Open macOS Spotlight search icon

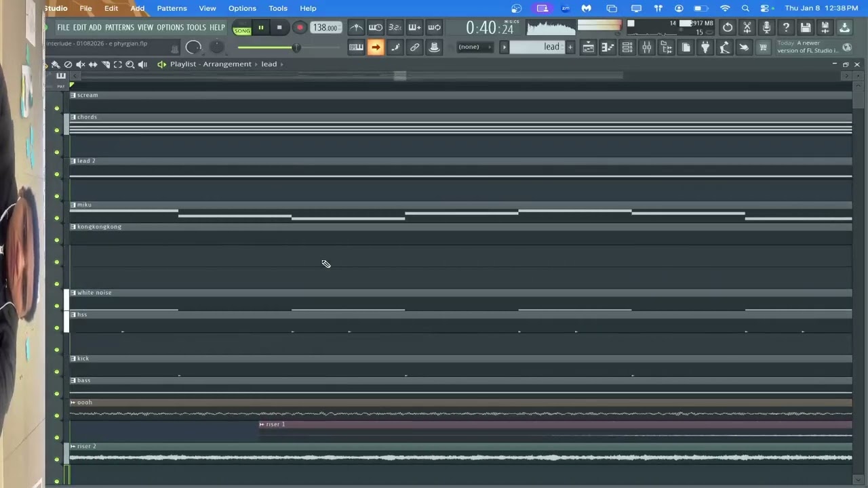pos(745,8)
